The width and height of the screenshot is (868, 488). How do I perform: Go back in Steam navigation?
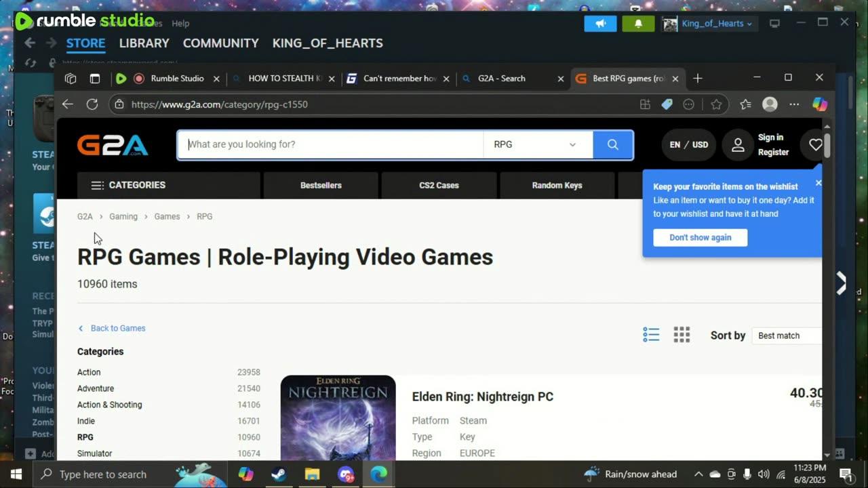tap(30, 43)
